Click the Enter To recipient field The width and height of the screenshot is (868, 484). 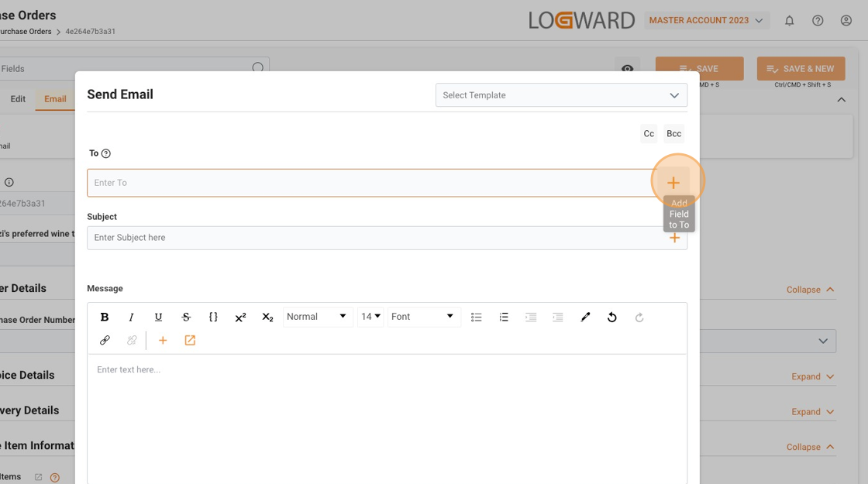[371, 183]
